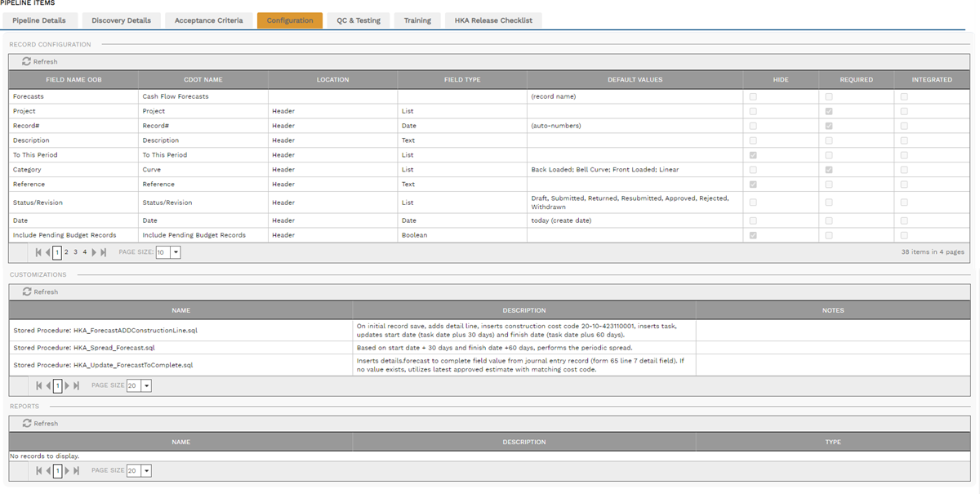This screenshot has height=494, width=980.
Task: Toggle Hide checkbox for Include Pending Budget Records
Action: click(753, 235)
